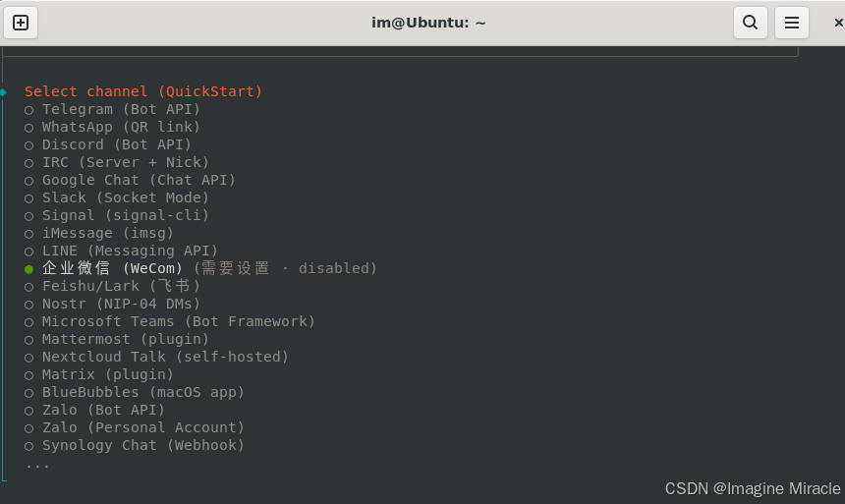
Task: Click the Select channel (QuickStart) heading
Action: pyautogui.click(x=143, y=91)
